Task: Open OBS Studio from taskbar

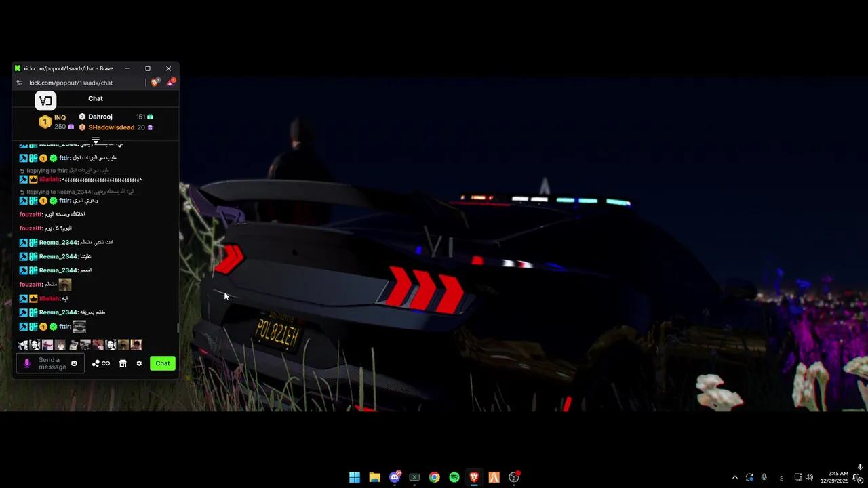Action: 514,477
